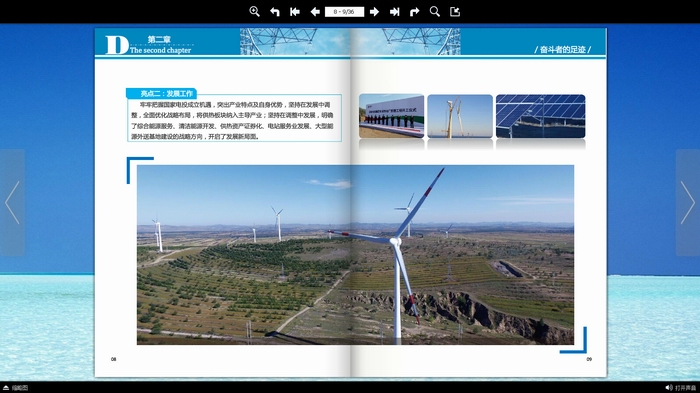Image resolution: width=700 pixels, height=393 pixels.
Task: Jump to the first page
Action: point(295,12)
